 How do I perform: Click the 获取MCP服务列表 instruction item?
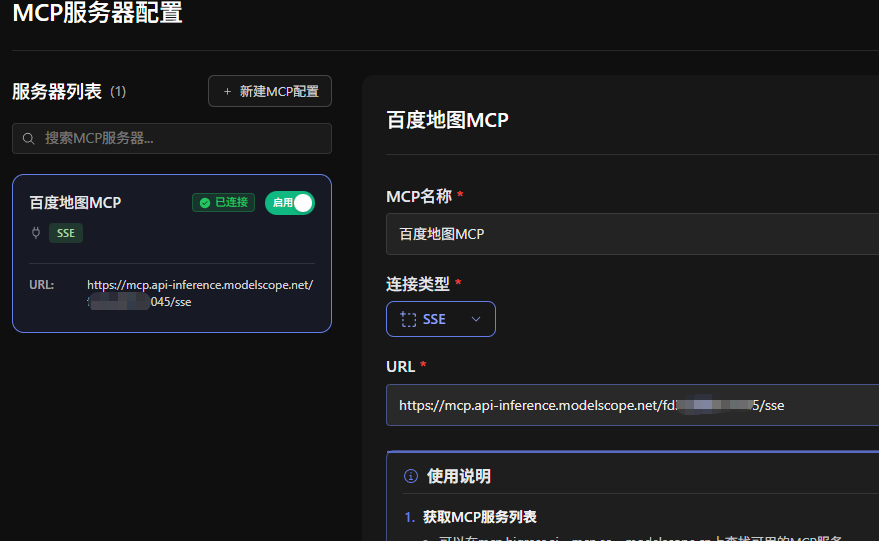click(x=479, y=516)
